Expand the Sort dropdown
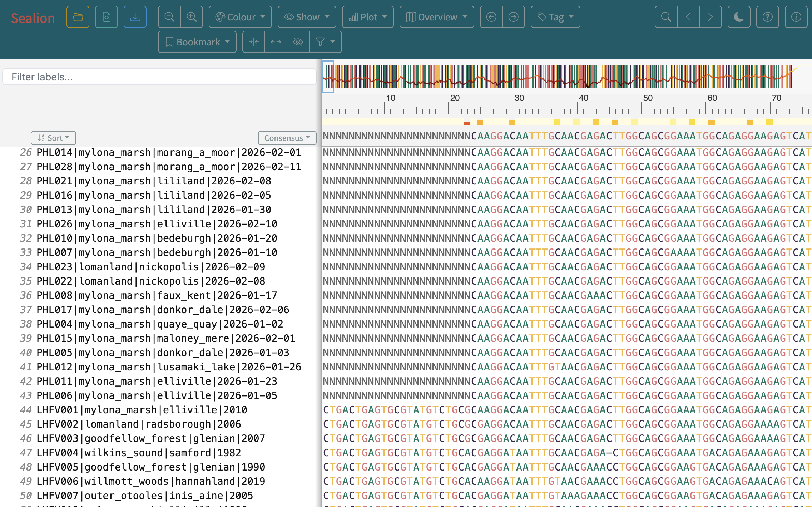The image size is (812, 507). [53, 138]
